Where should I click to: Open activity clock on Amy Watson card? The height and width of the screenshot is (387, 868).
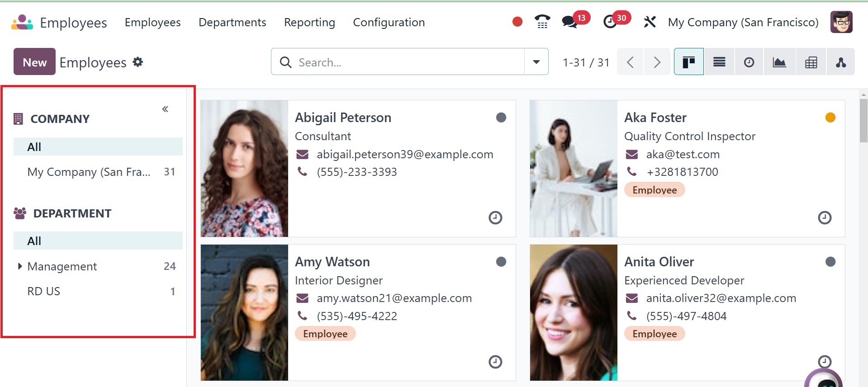[x=495, y=362]
